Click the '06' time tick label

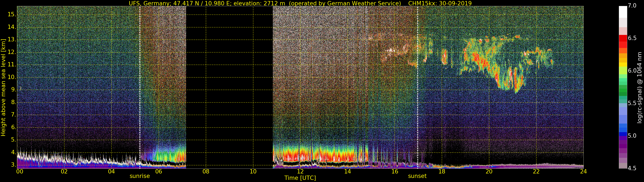pyautogui.click(x=158, y=172)
